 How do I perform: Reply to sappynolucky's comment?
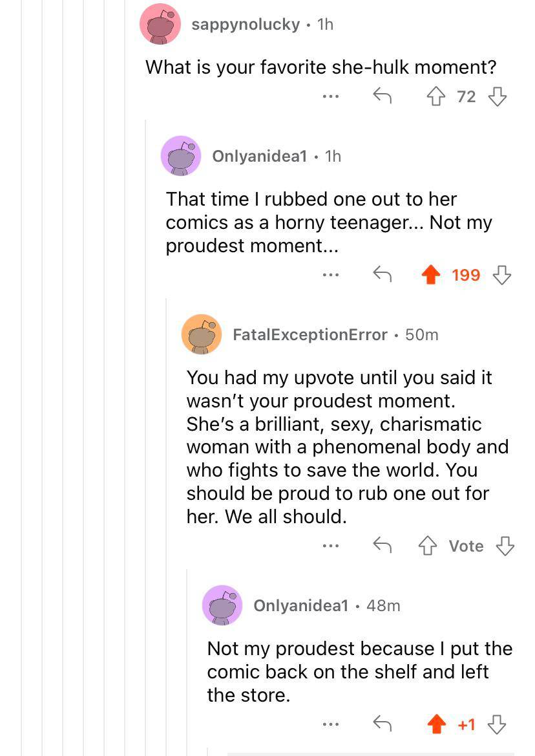tap(383, 97)
